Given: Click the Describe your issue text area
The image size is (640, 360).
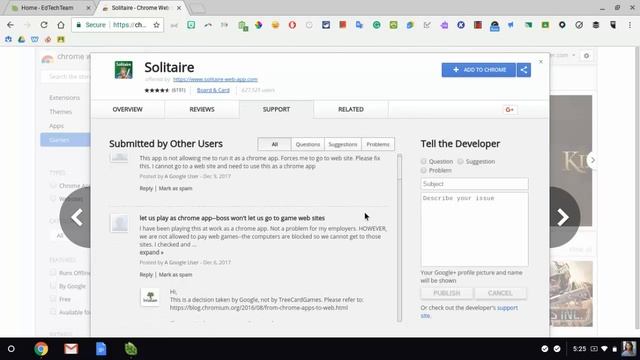Looking at the screenshot, I should (x=474, y=230).
